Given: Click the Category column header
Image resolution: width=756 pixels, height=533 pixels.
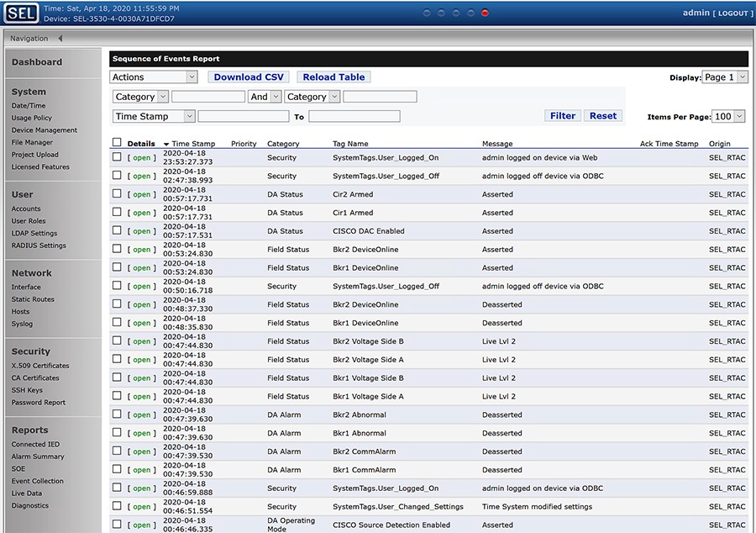Looking at the screenshot, I should point(283,144).
